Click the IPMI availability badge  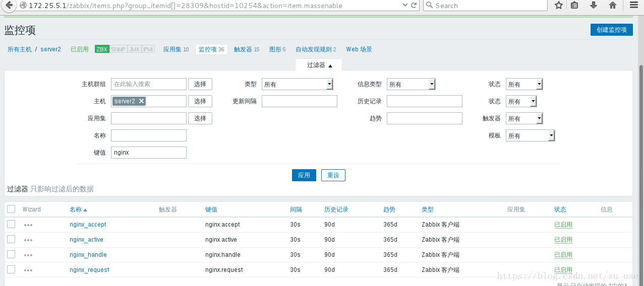[148, 49]
